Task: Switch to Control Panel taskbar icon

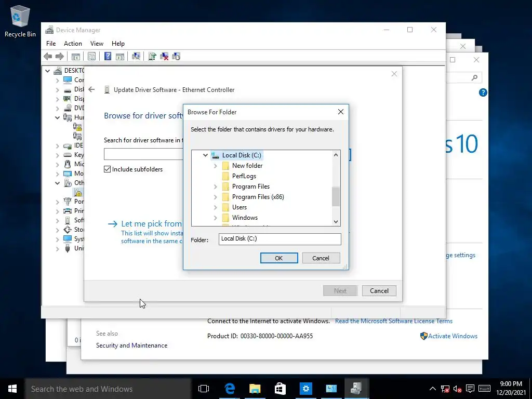Action: 331,389
